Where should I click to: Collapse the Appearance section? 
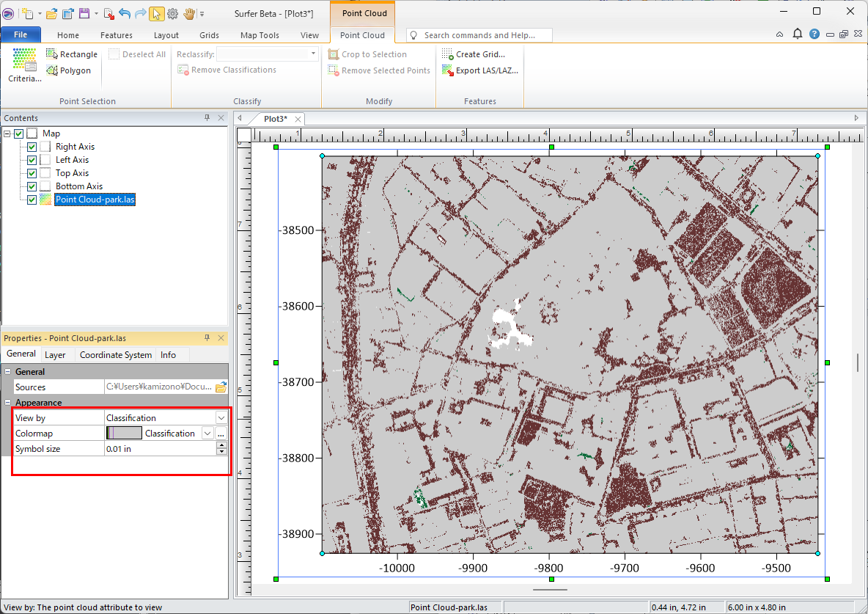click(8, 402)
